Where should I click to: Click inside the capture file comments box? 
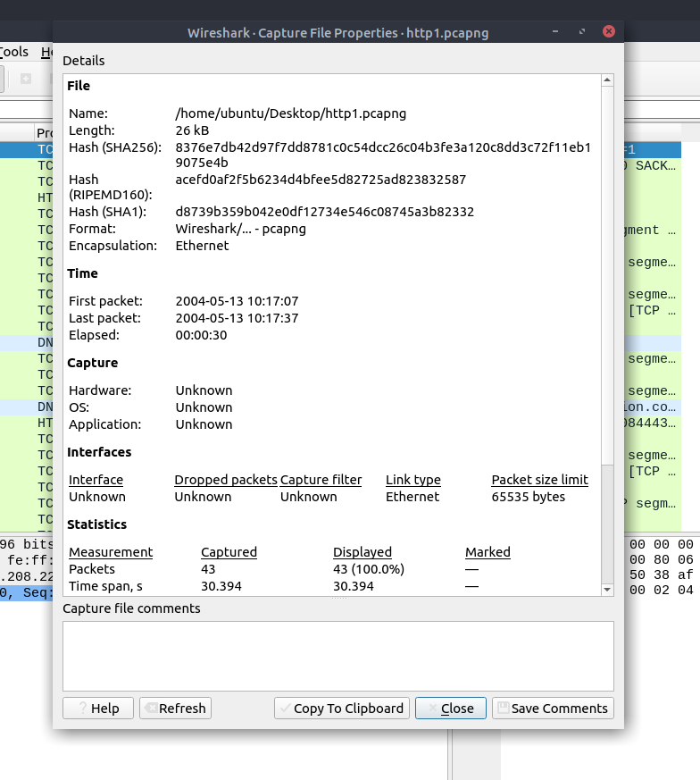coord(338,656)
